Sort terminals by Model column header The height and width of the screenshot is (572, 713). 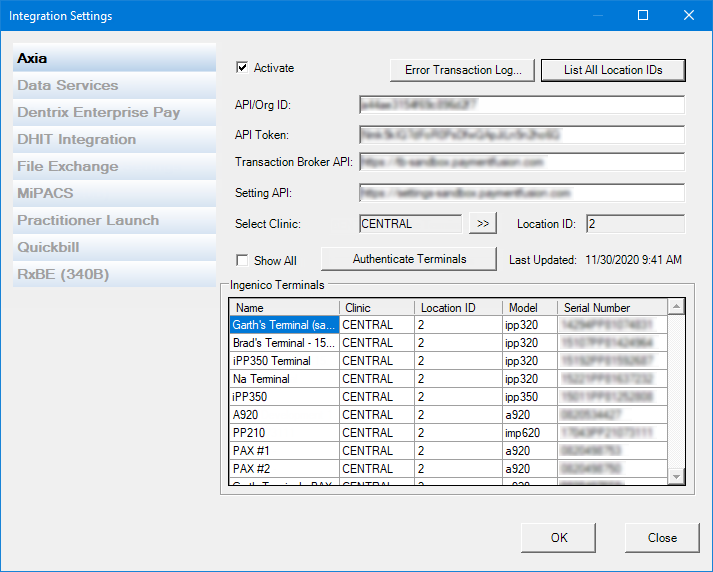pos(530,308)
